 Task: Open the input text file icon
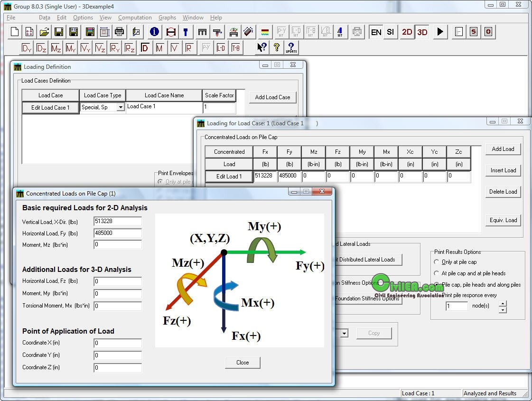pyautogui.click(x=459, y=32)
